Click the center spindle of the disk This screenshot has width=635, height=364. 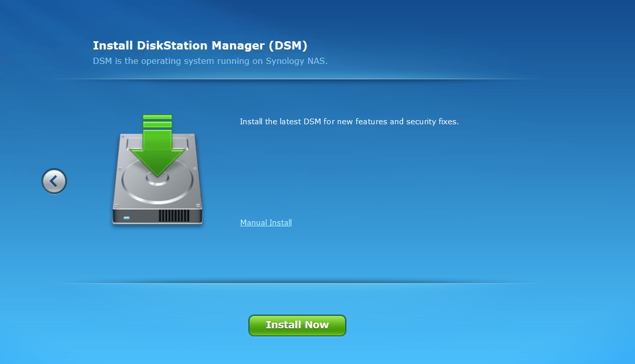coord(157,179)
